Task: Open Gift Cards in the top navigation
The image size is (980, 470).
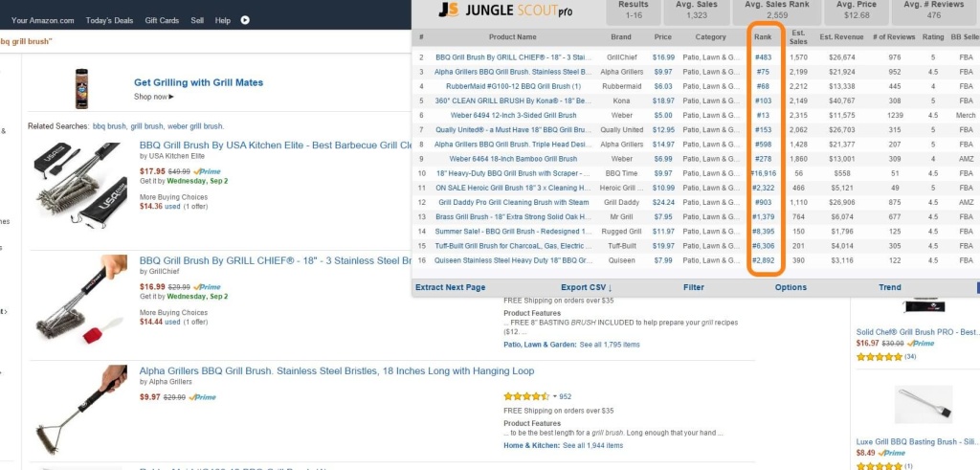Action: [x=162, y=20]
